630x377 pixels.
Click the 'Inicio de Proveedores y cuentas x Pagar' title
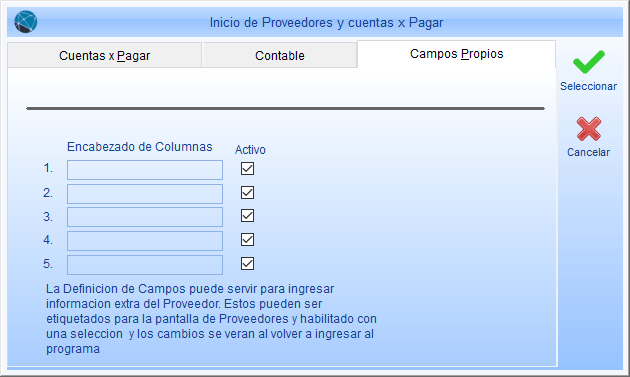click(326, 23)
